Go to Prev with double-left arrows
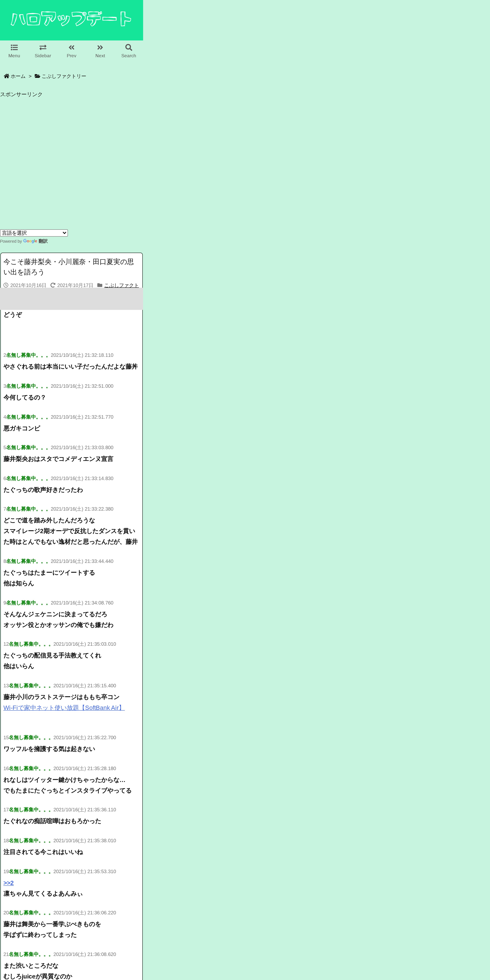This screenshot has width=490, height=980. [x=71, y=48]
